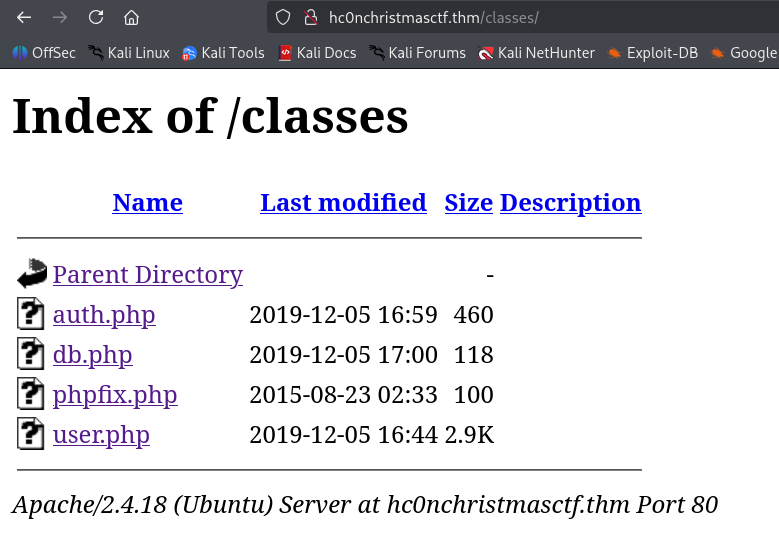Click the Parent Directory back-arrow icon
This screenshot has width=779, height=538.
pyautogui.click(x=32, y=274)
